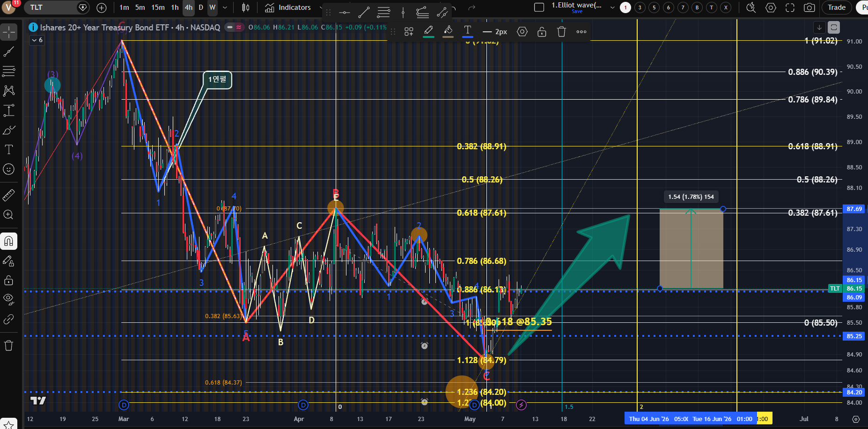Toggle the link drawings sync tool

9,320
